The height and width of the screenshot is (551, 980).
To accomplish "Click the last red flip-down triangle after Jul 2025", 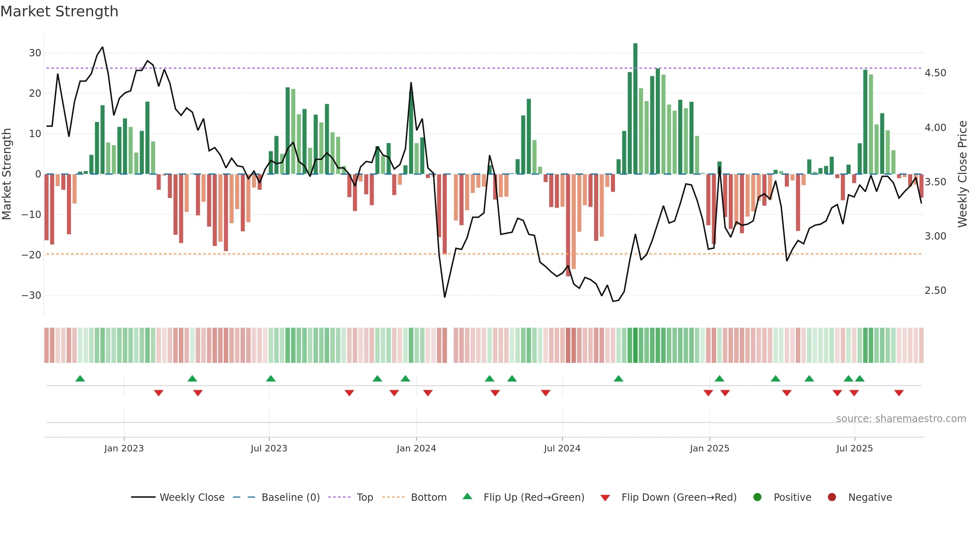I will point(899,393).
